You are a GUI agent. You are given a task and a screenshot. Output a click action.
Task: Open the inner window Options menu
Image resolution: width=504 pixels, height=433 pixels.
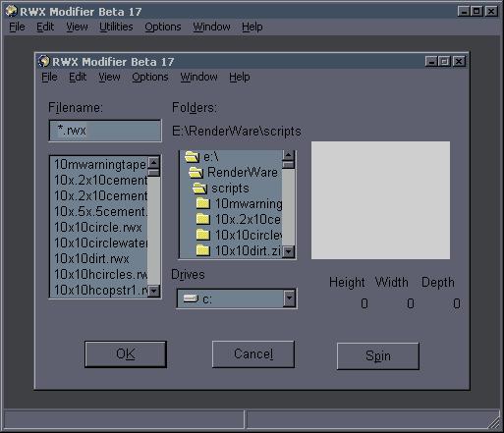pyautogui.click(x=150, y=77)
